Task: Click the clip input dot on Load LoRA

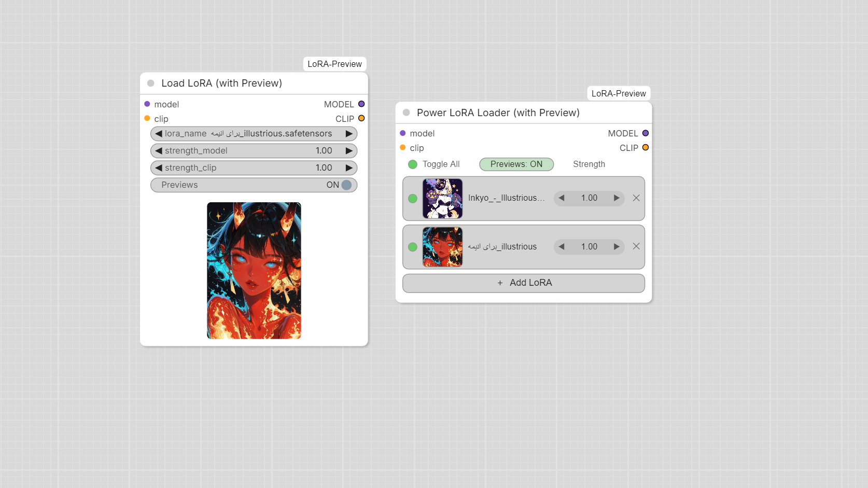Action: tap(147, 118)
